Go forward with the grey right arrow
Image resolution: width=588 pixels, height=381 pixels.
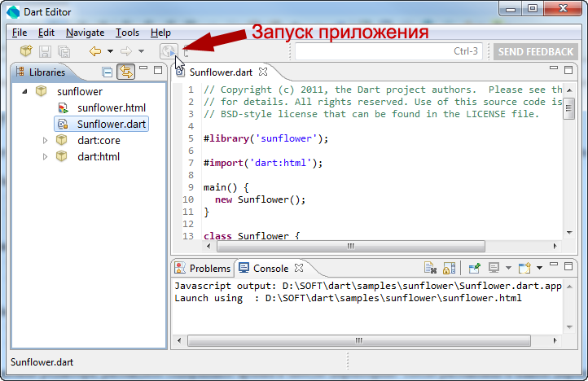[x=126, y=51]
